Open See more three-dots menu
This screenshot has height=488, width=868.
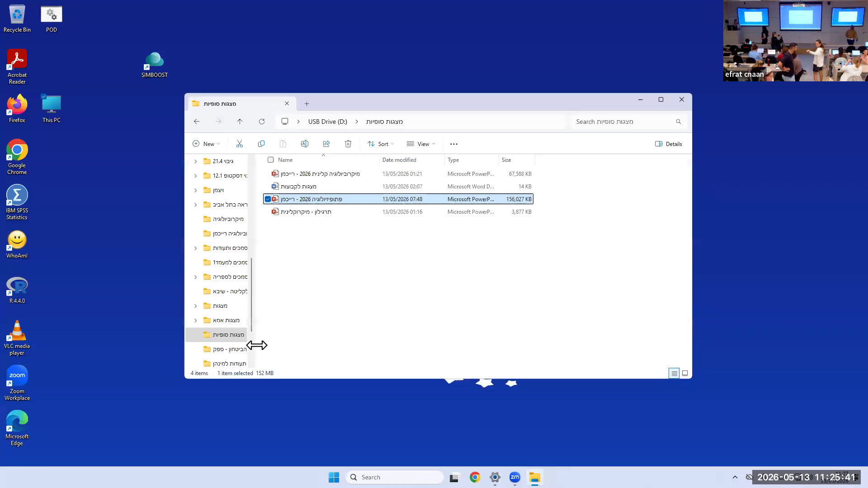454,144
